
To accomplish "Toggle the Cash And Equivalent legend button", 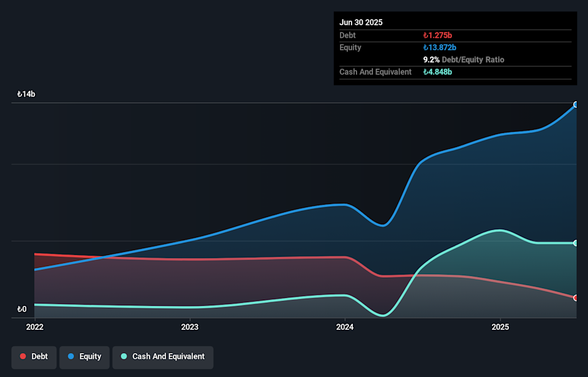I will tap(162, 357).
